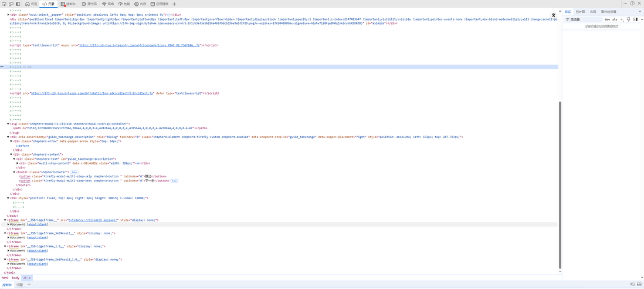This screenshot has height=289, width=644.
Task: Open the 欢迎 (Welcome) tab
Action: [31, 4]
